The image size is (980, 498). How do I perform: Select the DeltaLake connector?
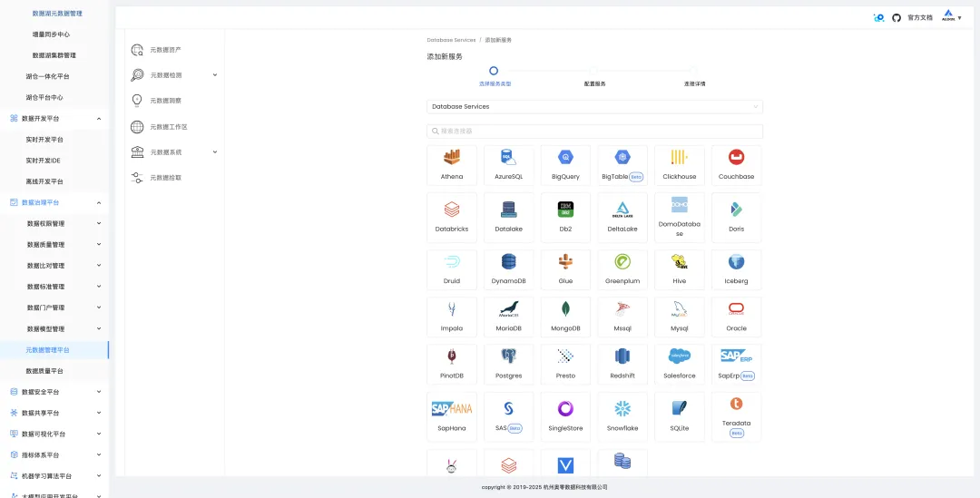(622, 218)
